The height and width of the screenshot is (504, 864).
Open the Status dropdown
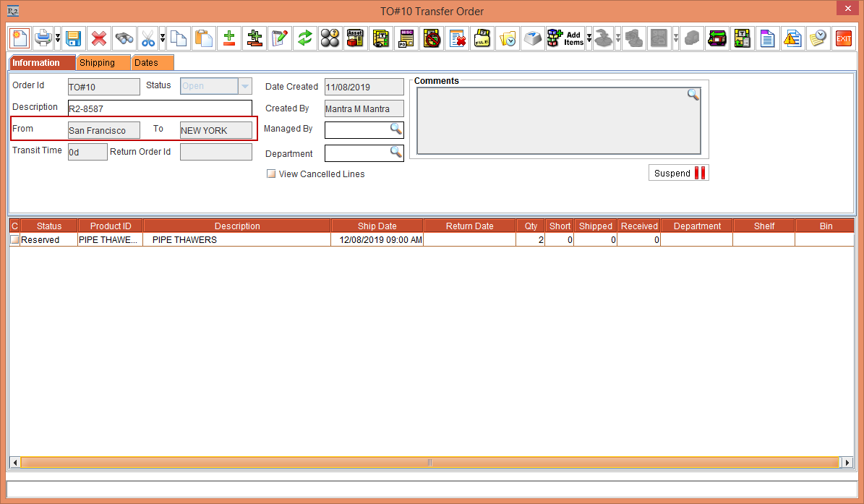click(x=244, y=85)
